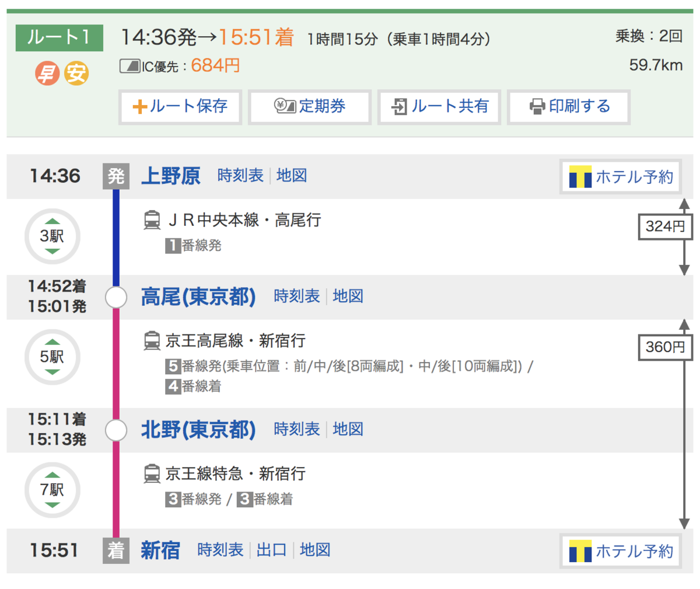Click the ＪＲ中央本線・高尾行 line text
The image size is (700, 589).
point(244,220)
